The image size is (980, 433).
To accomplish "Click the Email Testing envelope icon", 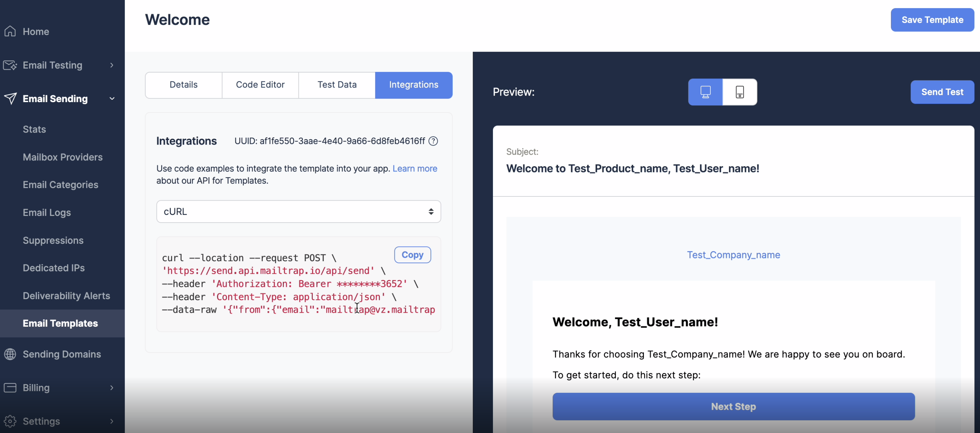I will 10,65.
